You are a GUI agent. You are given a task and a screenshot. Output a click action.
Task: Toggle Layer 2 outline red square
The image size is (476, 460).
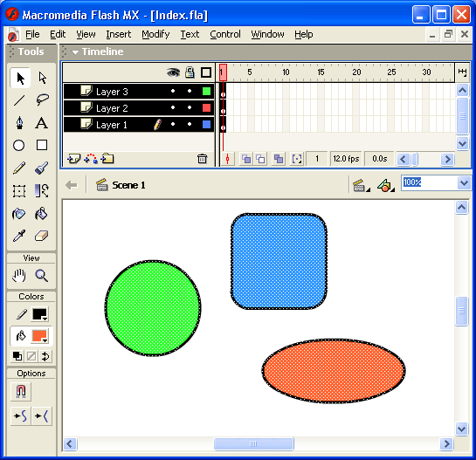point(206,107)
